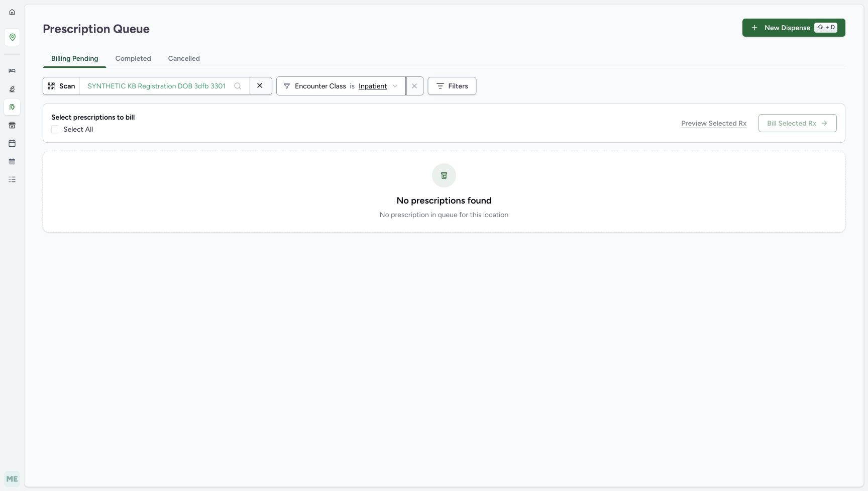Click the No prescriptions found message
Screen dimensions: 868x491
pyautogui.click(x=444, y=201)
